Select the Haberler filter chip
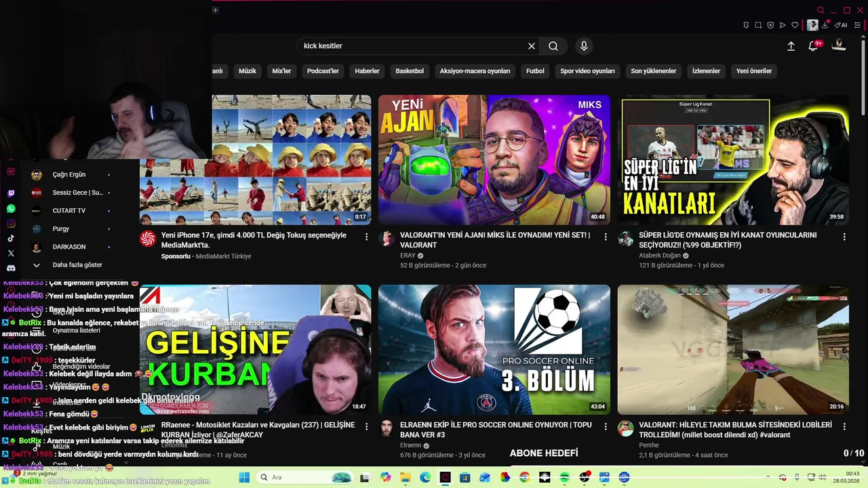The image size is (868, 488). pyautogui.click(x=368, y=70)
